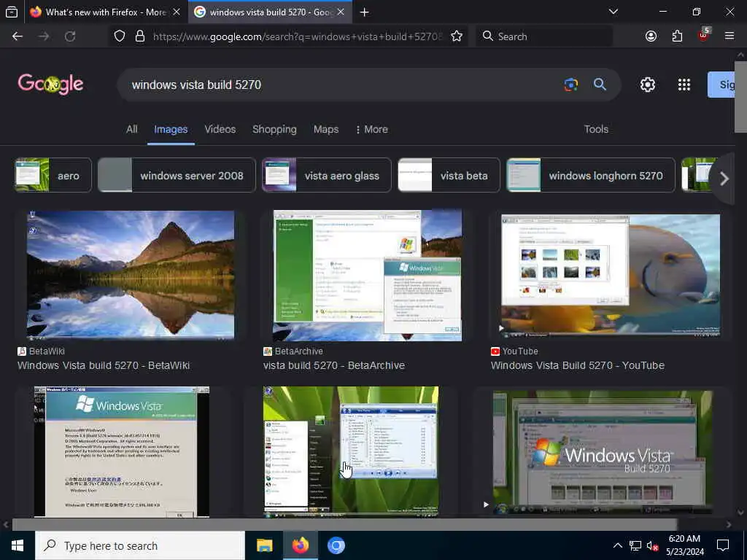Screen dimensions: 747x560
Task: Open the Videos results tab
Action: click(220, 129)
